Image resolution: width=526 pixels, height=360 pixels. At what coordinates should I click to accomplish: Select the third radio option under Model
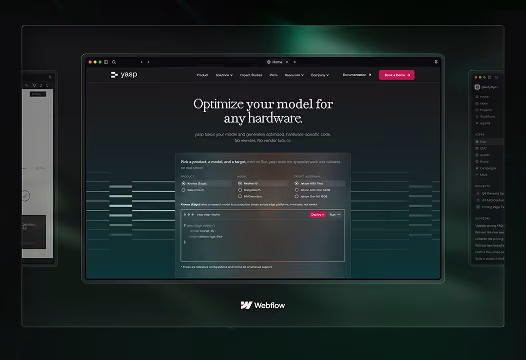click(240, 196)
